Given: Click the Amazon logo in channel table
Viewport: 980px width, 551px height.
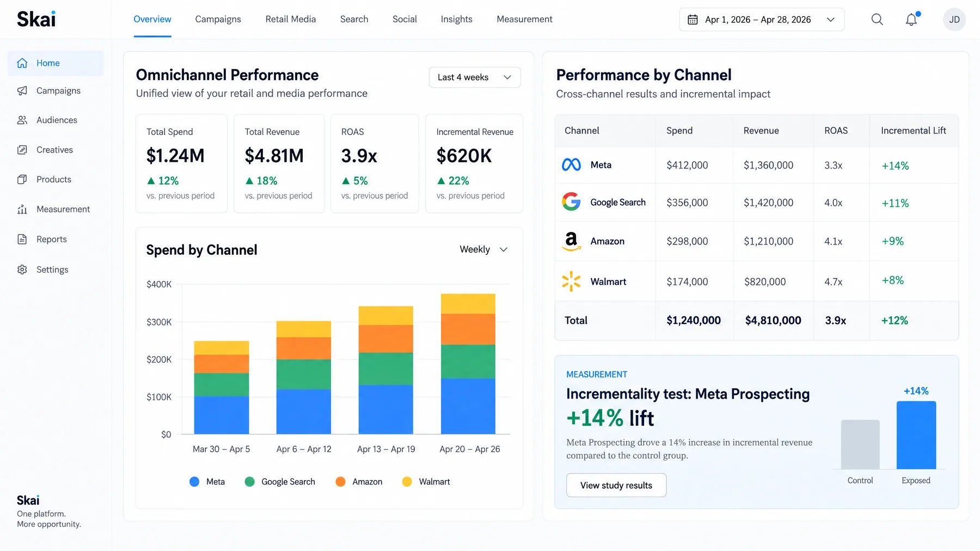Looking at the screenshot, I should [571, 241].
